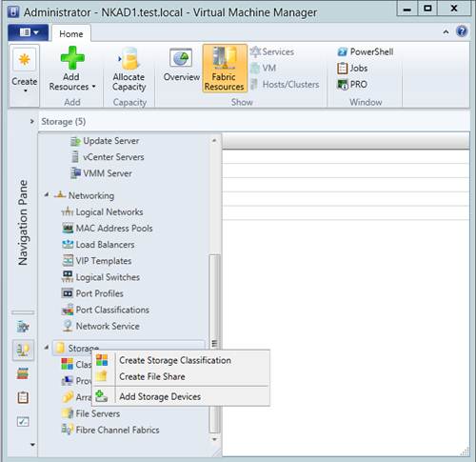476x462 pixels.
Task: Select VMM Server tree node
Action: pos(101,173)
